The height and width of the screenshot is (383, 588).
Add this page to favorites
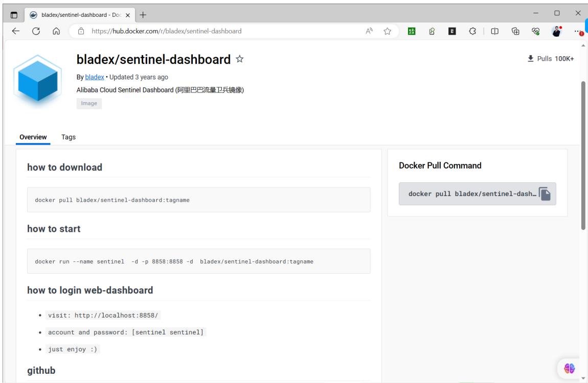388,31
